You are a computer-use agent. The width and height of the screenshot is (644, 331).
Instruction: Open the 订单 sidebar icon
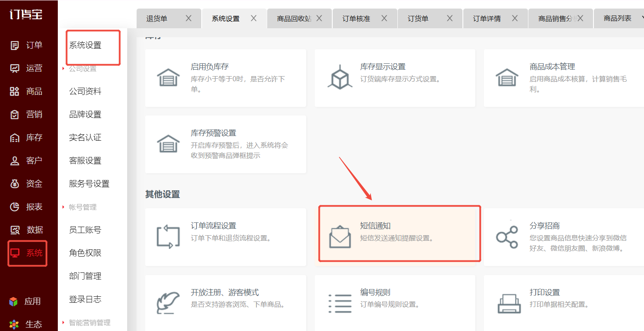tap(15, 45)
